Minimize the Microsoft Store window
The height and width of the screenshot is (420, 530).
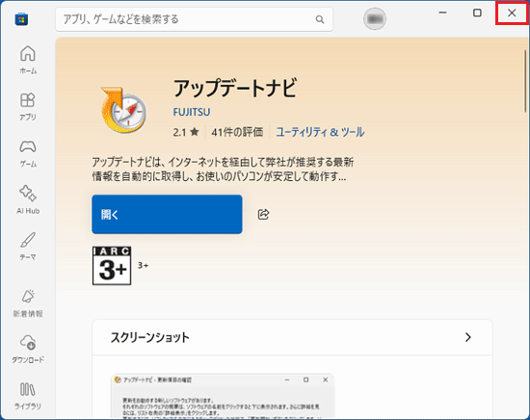[443, 13]
